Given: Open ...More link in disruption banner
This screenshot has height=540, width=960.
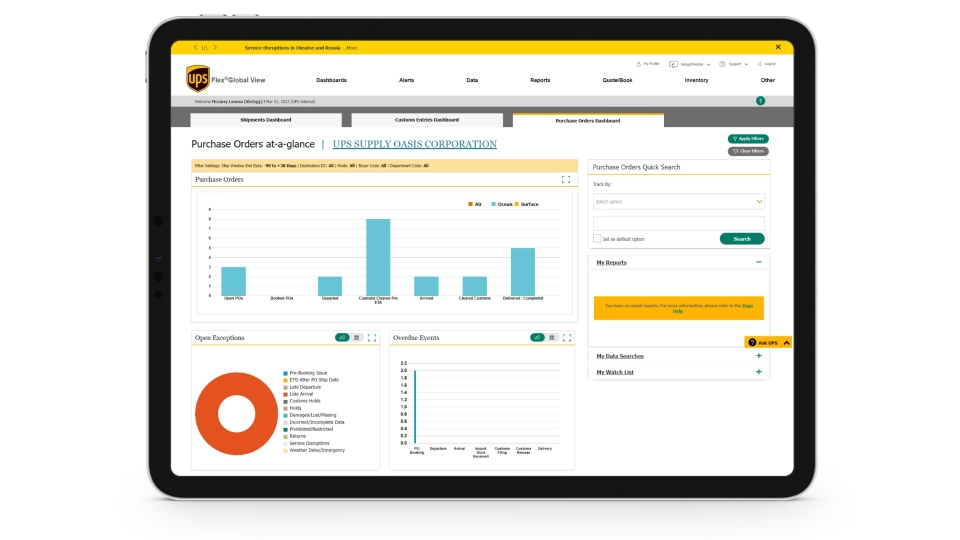Looking at the screenshot, I should (x=350, y=48).
